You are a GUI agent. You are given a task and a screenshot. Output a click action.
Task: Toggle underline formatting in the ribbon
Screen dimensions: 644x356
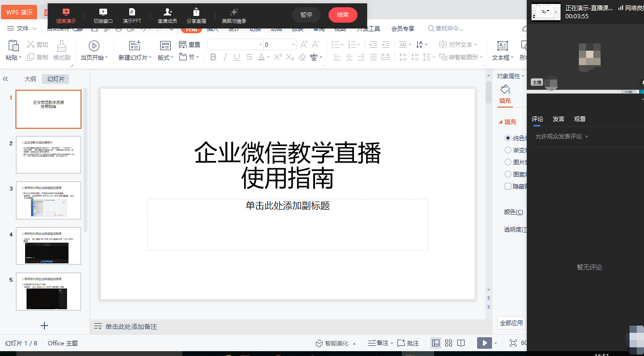[236, 57]
